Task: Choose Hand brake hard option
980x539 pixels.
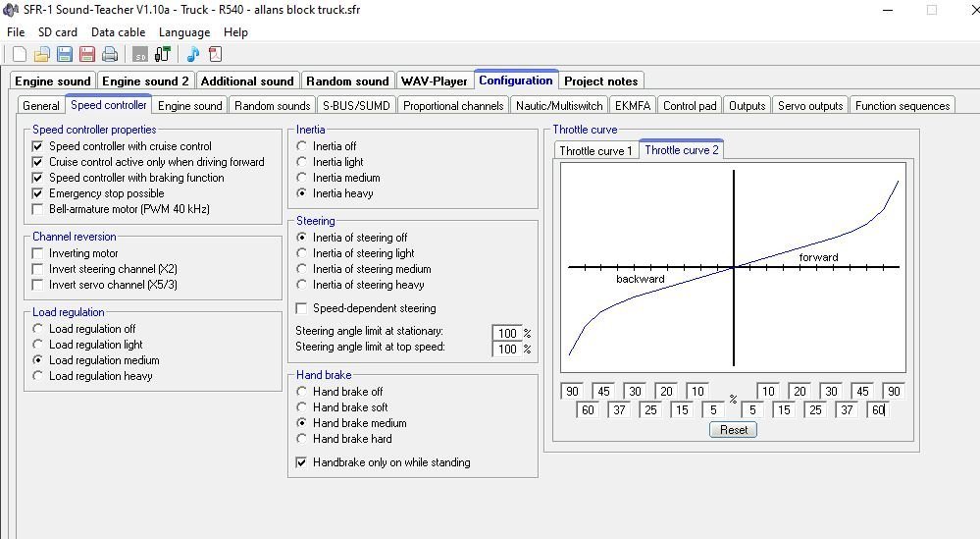Action: pyautogui.click(x=302, y=439)
